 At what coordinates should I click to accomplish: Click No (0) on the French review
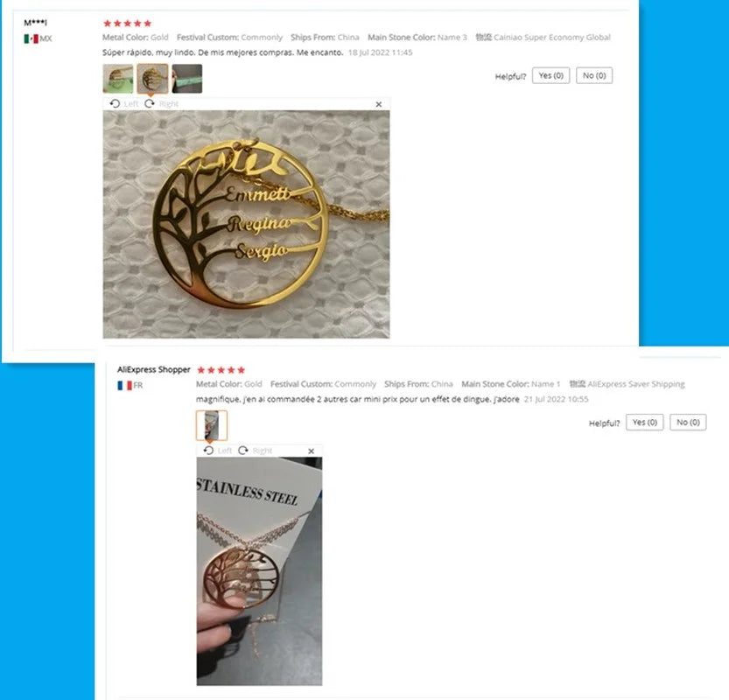(x=688, y=422)
